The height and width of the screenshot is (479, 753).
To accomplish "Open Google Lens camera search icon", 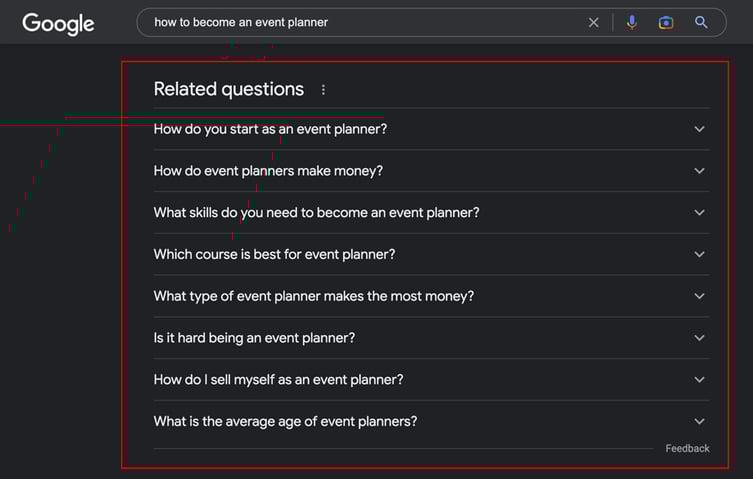I will pyautogui.click(x=666, y=23).
